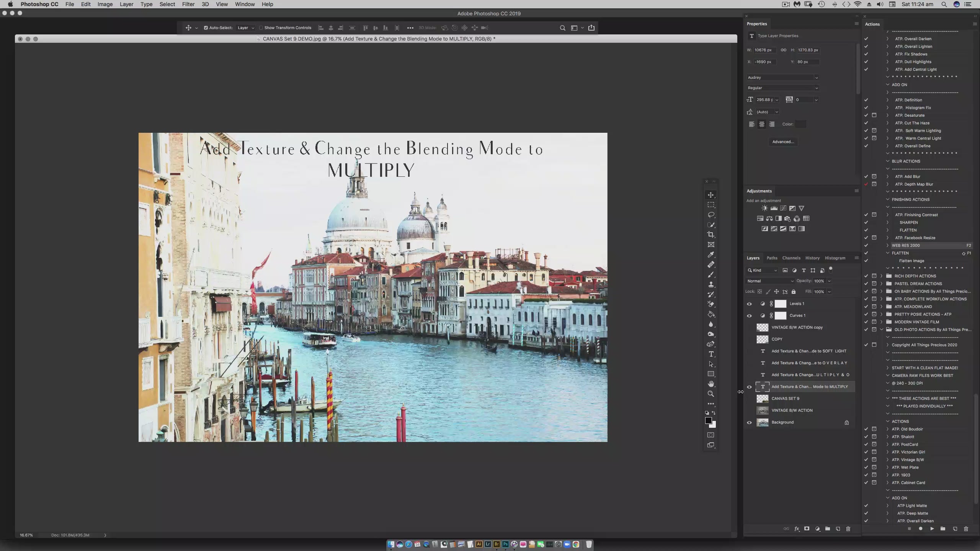980x551 pixels.
Task: Select the Hand tool
Action: (x=711, y=384)
